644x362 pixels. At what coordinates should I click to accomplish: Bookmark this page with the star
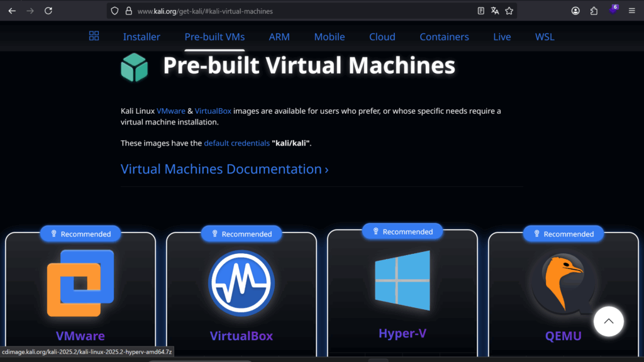[x=509, y=11]
